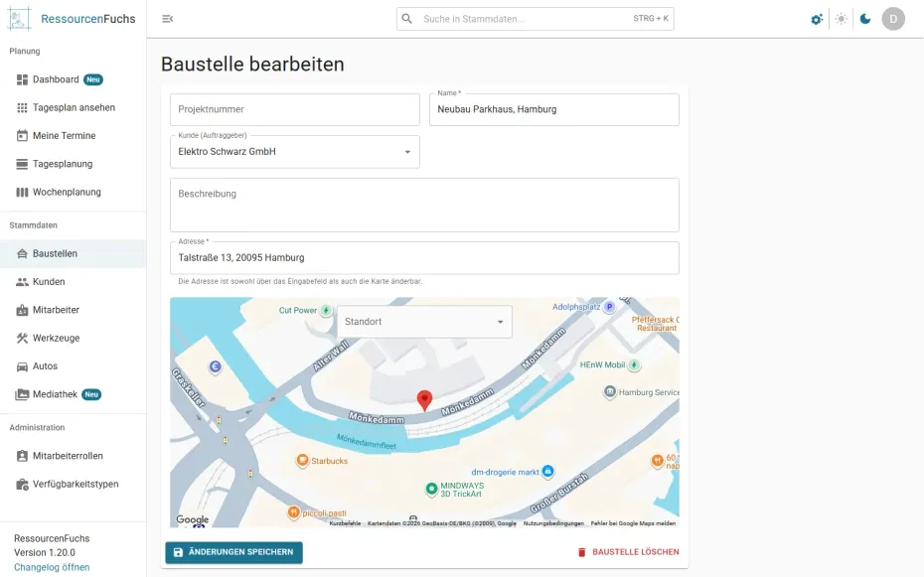Image resolution: width=924 pixels, height=577 pixels.
Task: Click the RessourcenFuchs logo icon
Action: tap(20, 19)
